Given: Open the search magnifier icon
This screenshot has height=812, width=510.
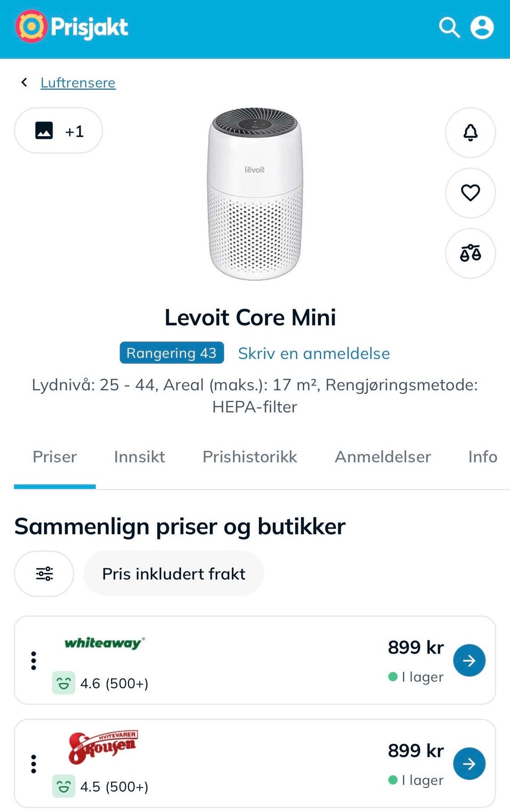Looking at the screenshot, I should (x=449, y=27).
